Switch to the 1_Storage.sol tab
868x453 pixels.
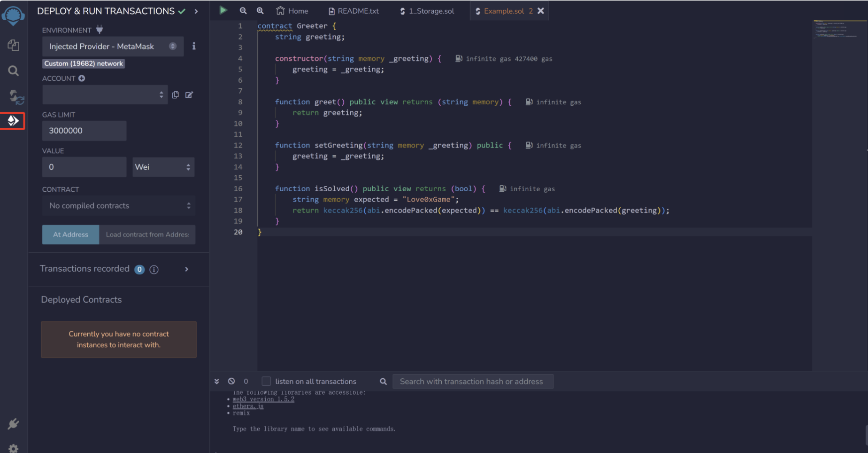click(x=427, y=11)
